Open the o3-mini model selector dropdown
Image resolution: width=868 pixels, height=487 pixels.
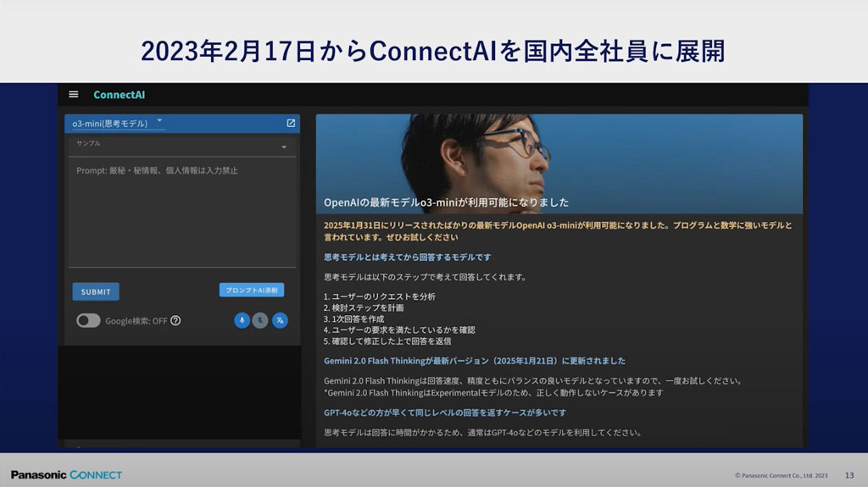117,123
